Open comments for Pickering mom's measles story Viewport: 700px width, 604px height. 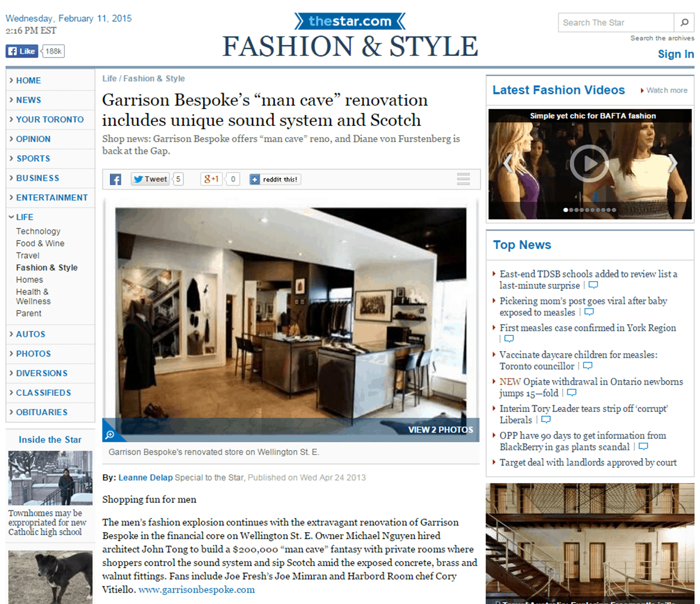[589, 312]
